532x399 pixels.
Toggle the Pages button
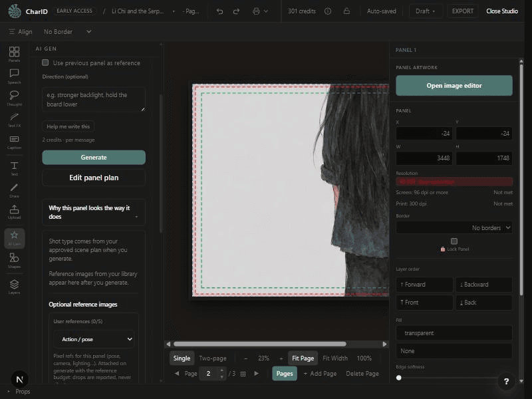(x=285, y=374)
